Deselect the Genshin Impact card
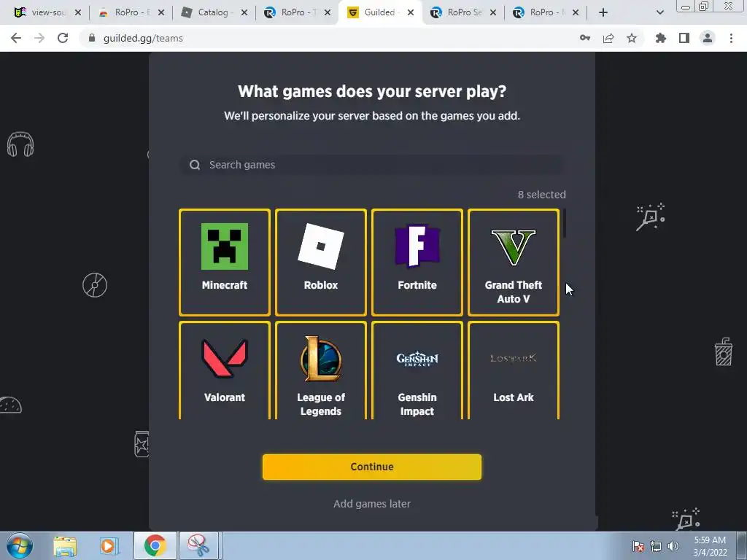747x560 pixels. coord(417,370)
